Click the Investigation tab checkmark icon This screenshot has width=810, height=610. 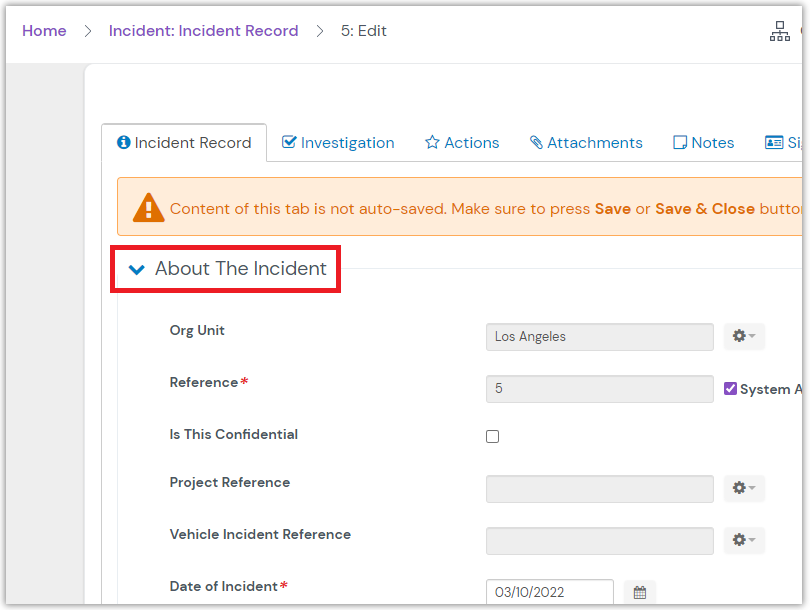pyautogui.click(x=289, y=142)
